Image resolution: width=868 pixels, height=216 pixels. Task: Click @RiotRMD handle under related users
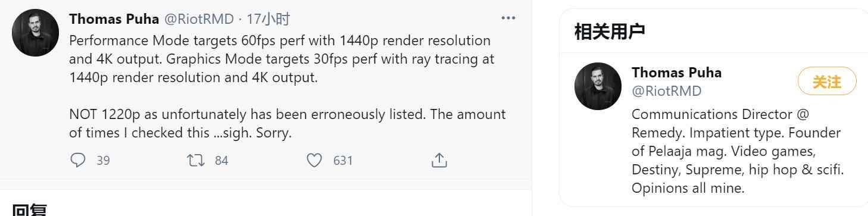click(667, 91)
